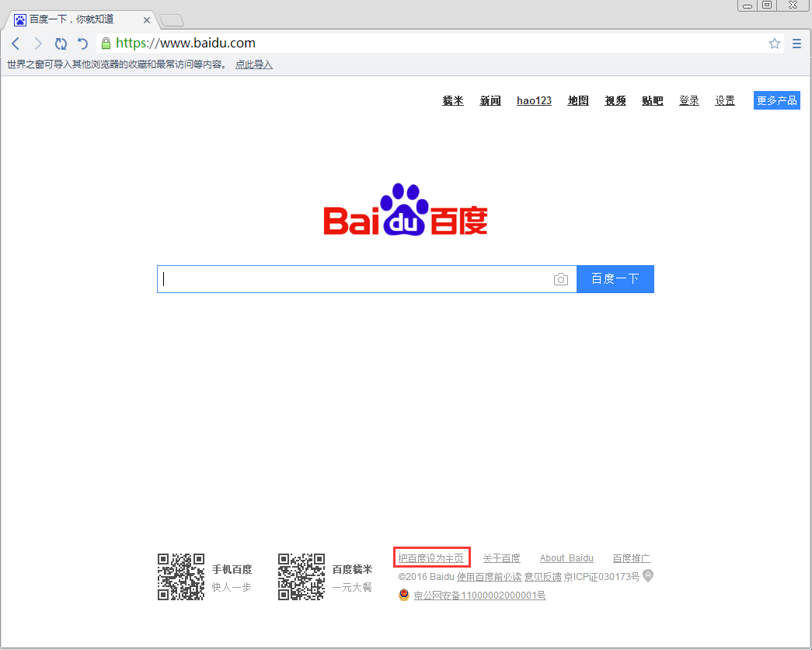Click inside the Baidu search input field
This screenshot has width=812, height=650.
pyautogui.click(x=350, y=278)
